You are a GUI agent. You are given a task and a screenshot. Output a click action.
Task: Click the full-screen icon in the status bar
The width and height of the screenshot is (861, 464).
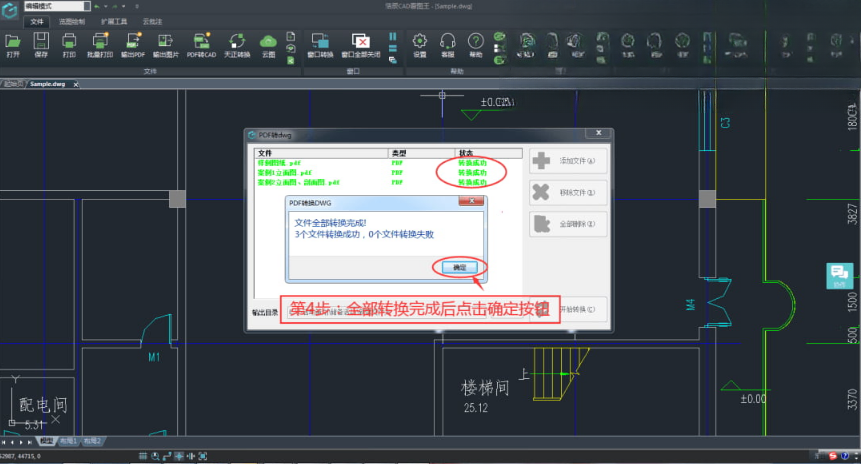tap(203, 456)
